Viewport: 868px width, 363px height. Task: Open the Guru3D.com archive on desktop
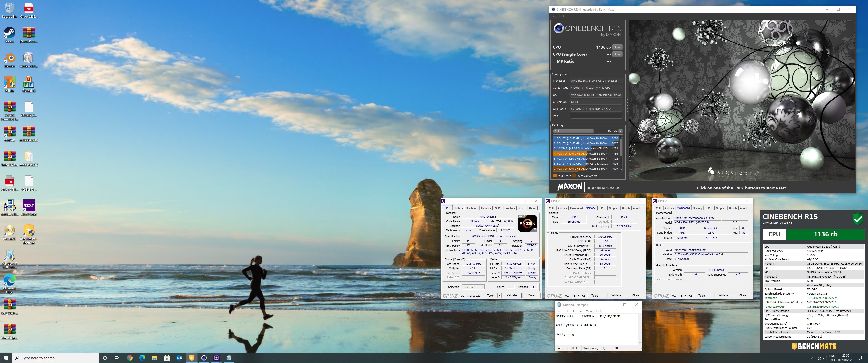29,35
